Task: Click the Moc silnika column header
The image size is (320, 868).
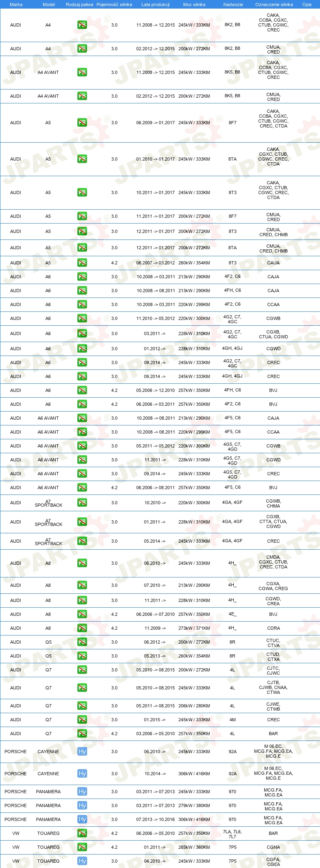Action: point(194,4)
